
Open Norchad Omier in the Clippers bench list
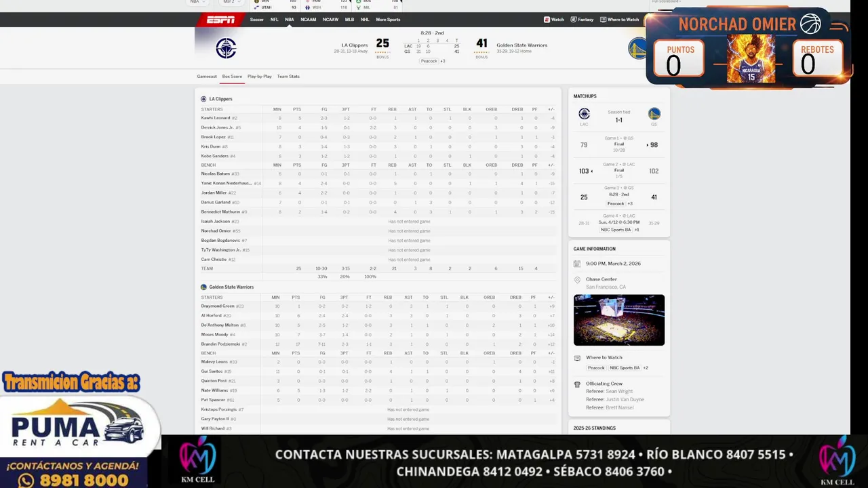216,231
